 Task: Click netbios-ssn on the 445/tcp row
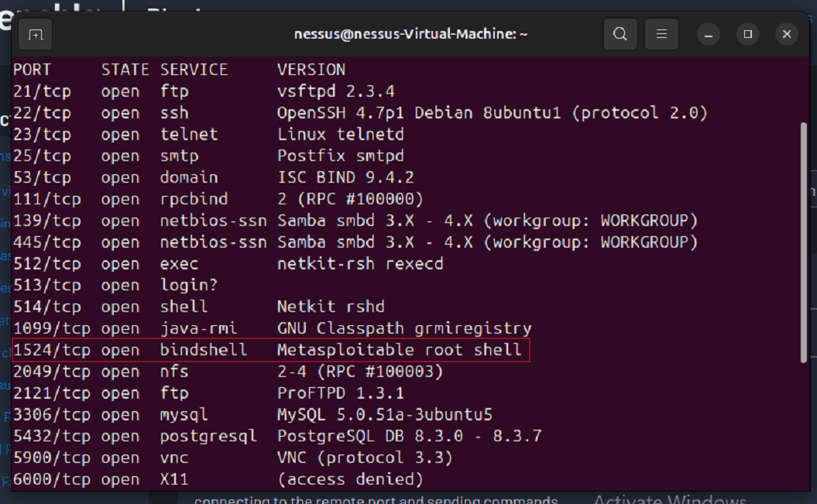(x=213, y=242)
